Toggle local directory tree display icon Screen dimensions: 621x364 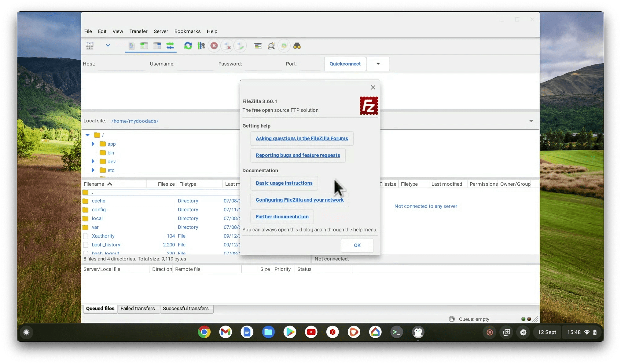(144, 46)
